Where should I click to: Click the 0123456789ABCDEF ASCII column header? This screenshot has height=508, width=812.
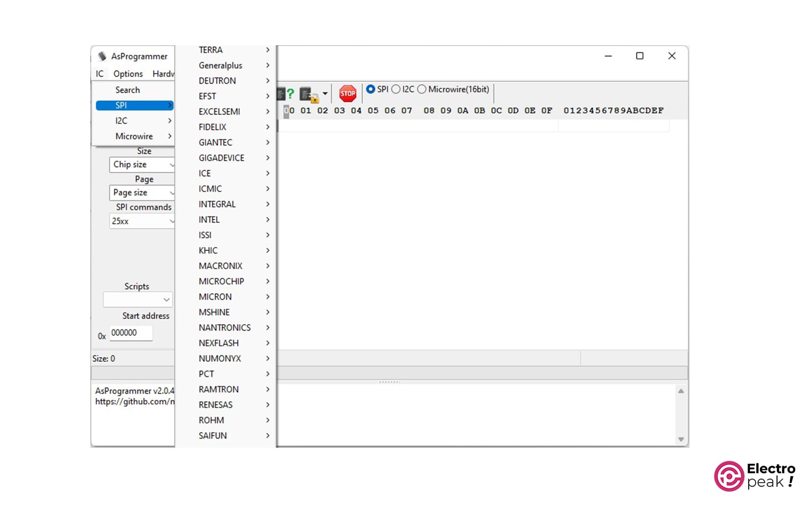pos(613,111)
